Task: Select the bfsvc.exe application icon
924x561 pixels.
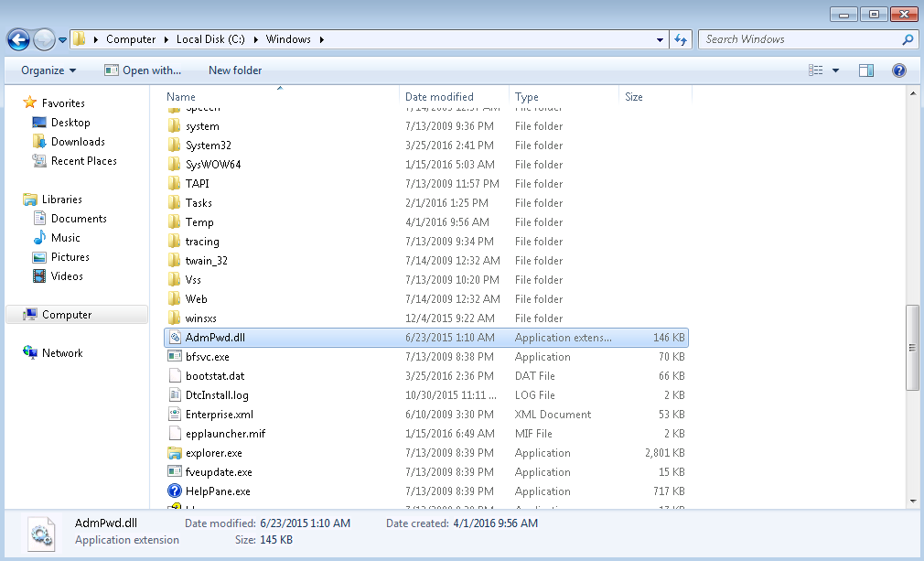Action: pyautogui.click(x=175, y=356)
